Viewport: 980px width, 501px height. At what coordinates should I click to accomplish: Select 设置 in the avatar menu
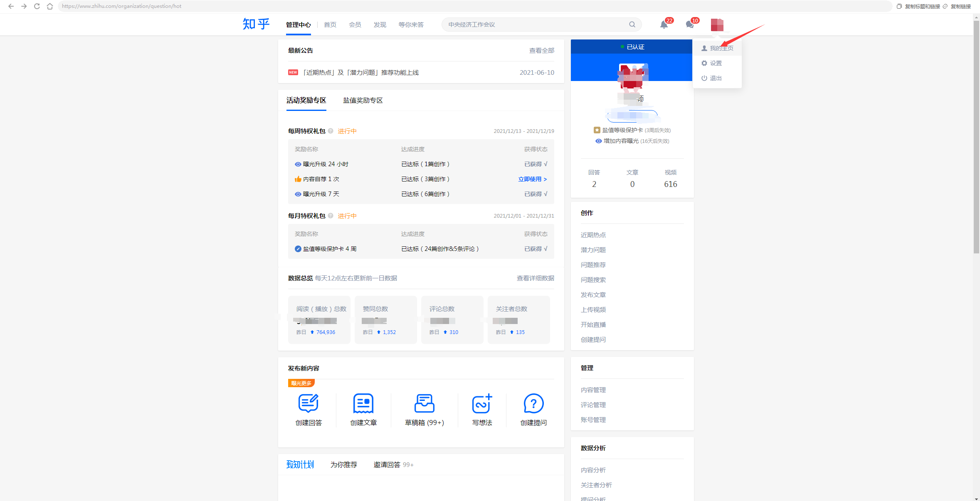[x=716, y=63]
